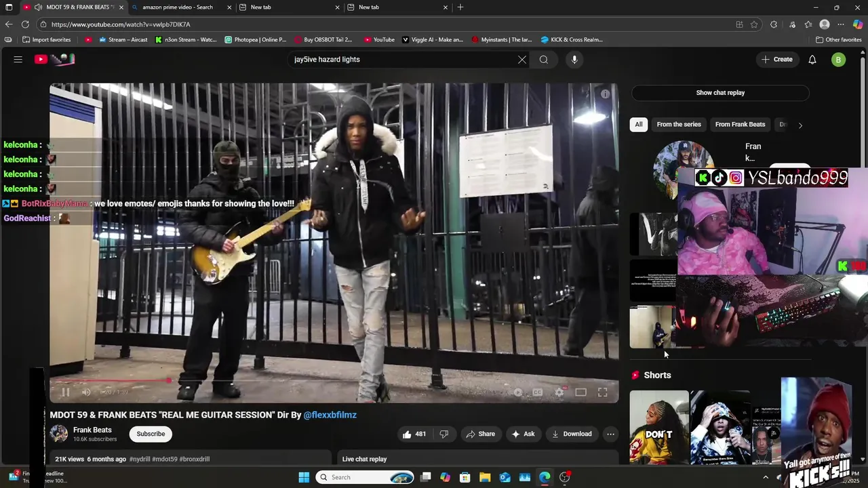868x488 pixels.
Task: Show more filter chips with arrow
Action: (x=800, y=125)
